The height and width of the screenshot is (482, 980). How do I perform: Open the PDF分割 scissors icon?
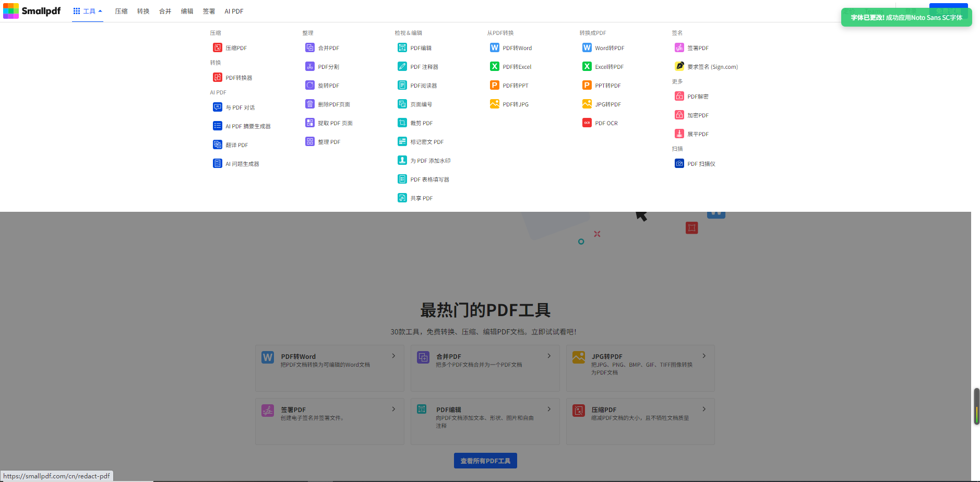309,67
